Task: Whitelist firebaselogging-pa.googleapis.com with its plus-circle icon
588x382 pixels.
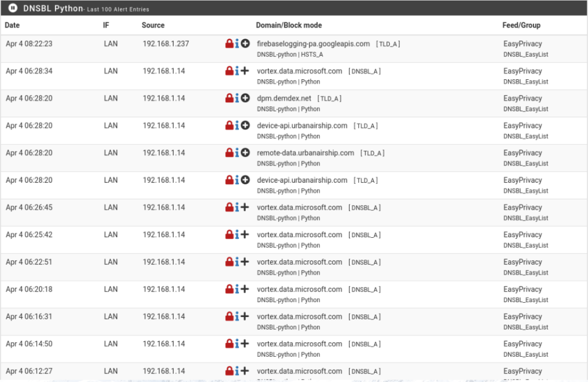Action: tap(245, 44)
